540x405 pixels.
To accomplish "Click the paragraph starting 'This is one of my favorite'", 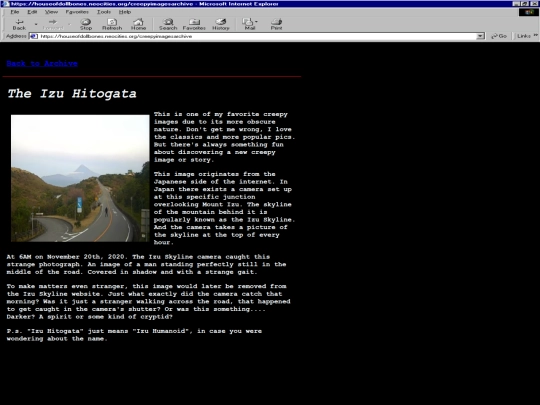I will tap(224, 137).
